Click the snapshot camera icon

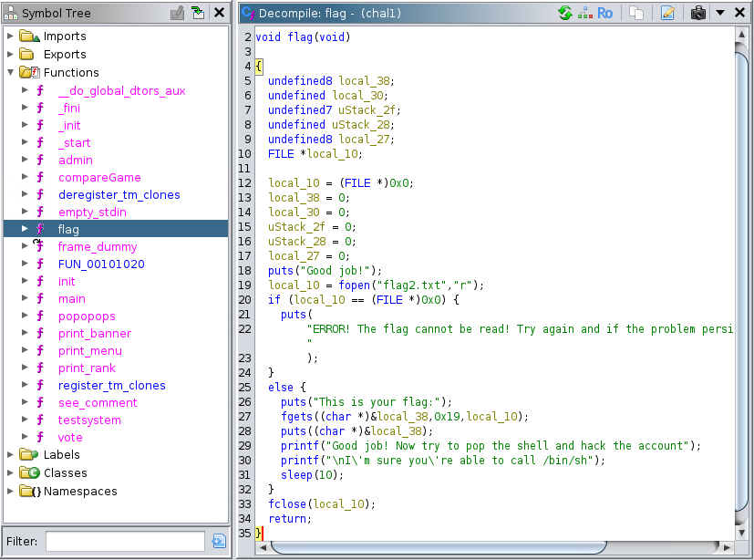click(x=697, y=13)
